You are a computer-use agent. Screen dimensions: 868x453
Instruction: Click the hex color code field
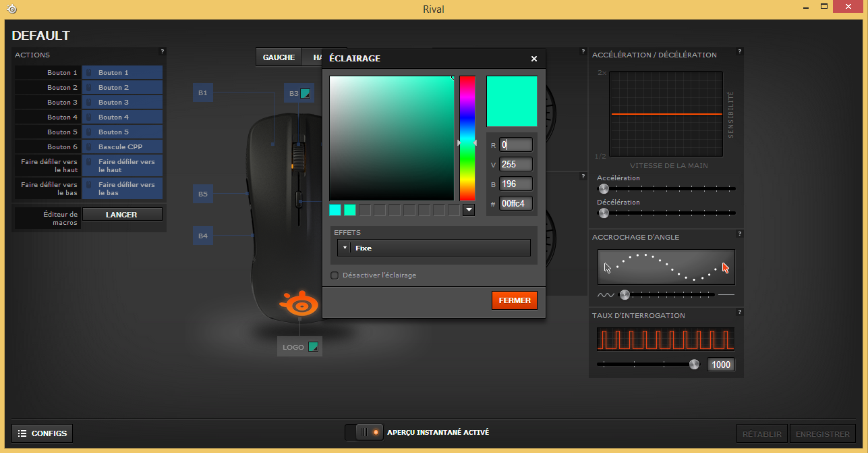point(516,203)
